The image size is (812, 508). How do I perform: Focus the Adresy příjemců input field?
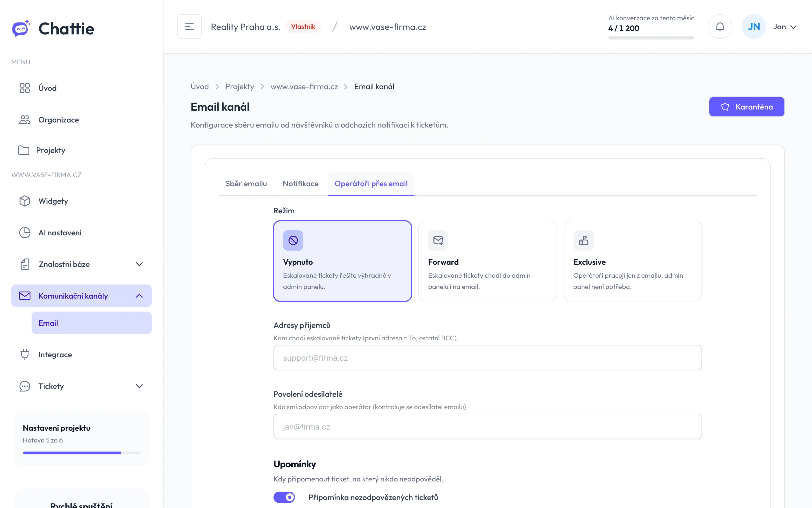coord(487,358)
